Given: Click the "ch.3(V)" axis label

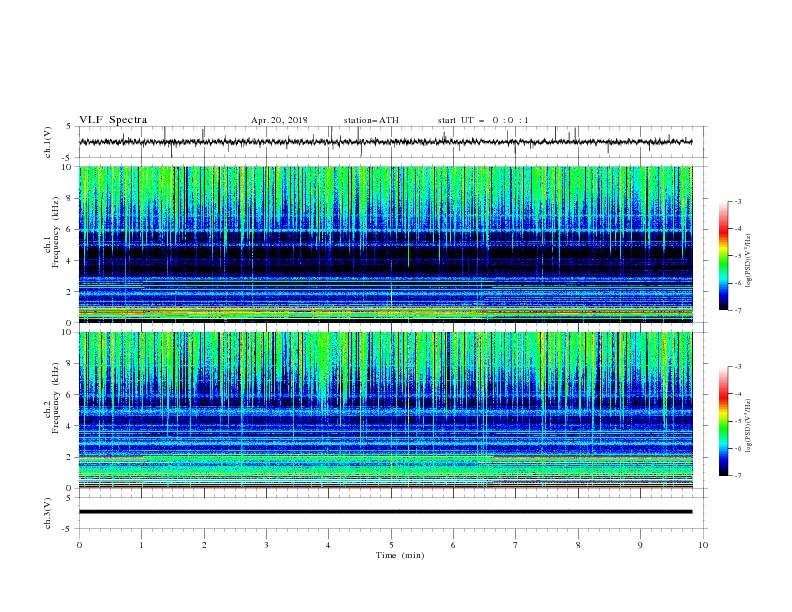Looking at the screenshot, I should (x=48, y=513).
